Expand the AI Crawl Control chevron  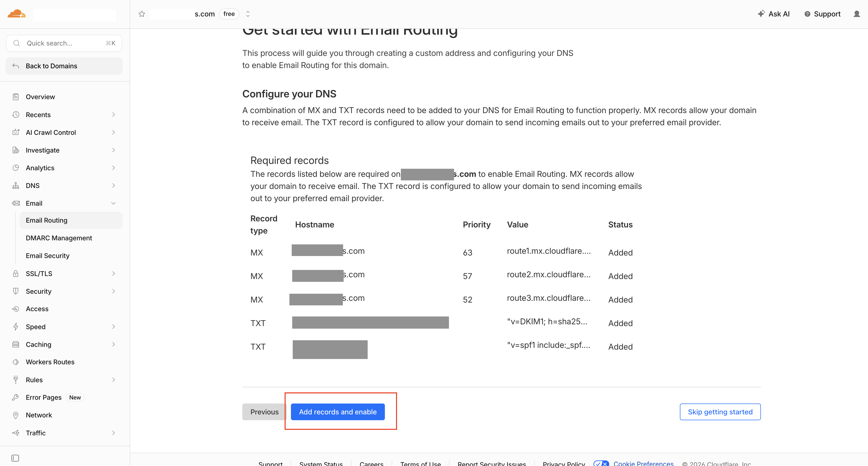click(113, 132)
